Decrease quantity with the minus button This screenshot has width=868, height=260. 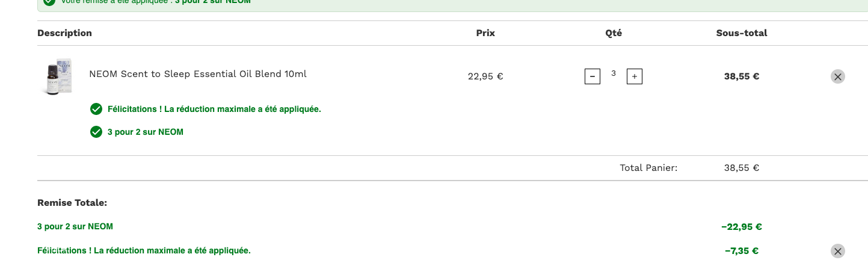592,76
